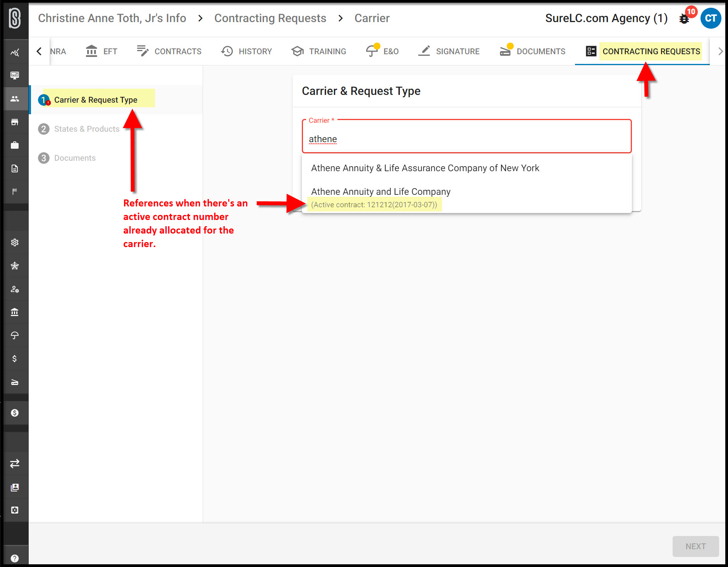Open the DOCUMENTS tab
The height and width of the screenshot is (567, 728).
click(532, 52)
